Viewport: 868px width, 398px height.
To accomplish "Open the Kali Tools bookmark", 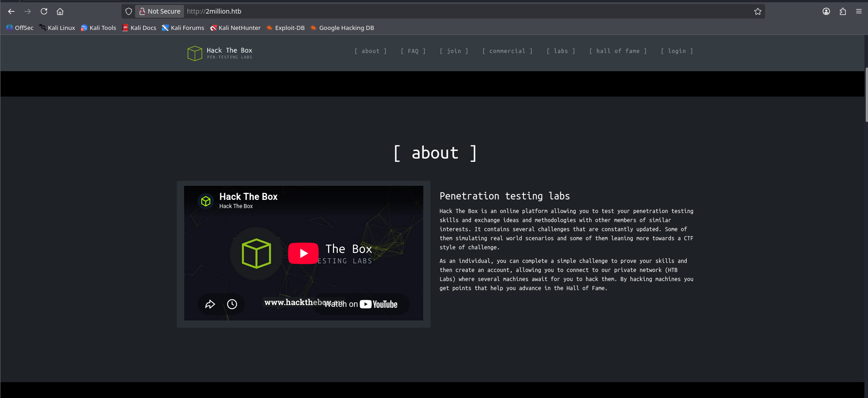I will [98, 28].
